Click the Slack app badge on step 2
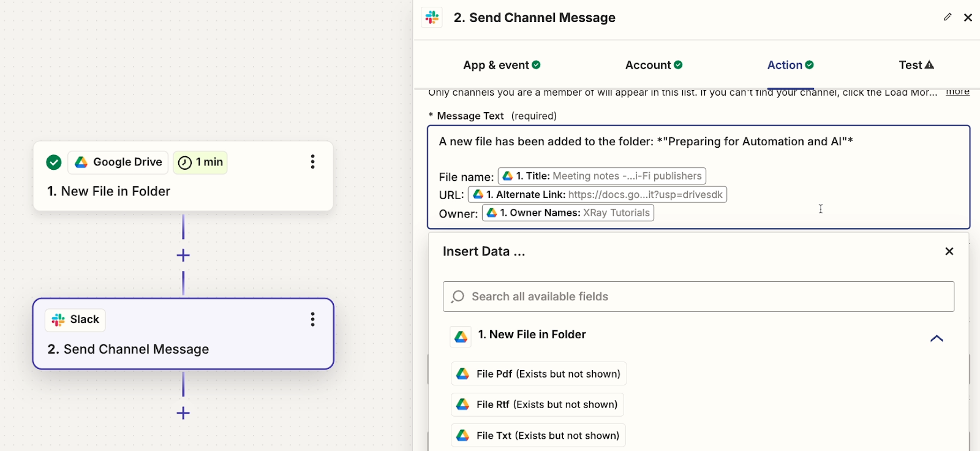The width and height of the screenshot is (980, 451). pos(75,320)
